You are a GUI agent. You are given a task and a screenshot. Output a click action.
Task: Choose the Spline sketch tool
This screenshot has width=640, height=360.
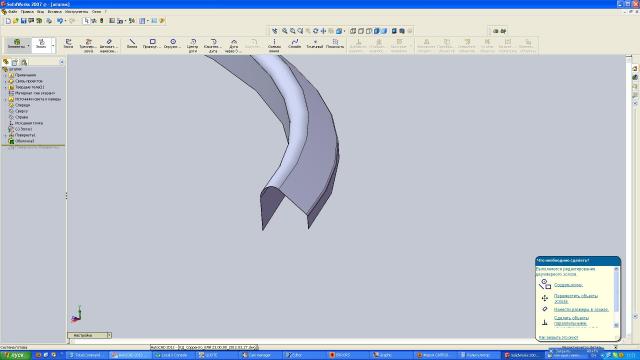point(294,44)
